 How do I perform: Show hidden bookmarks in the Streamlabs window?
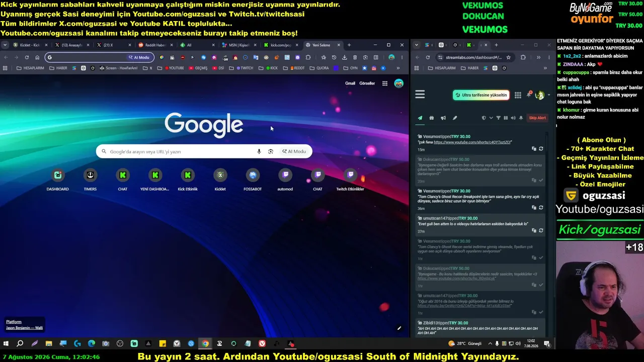click(x=546, y=68)
